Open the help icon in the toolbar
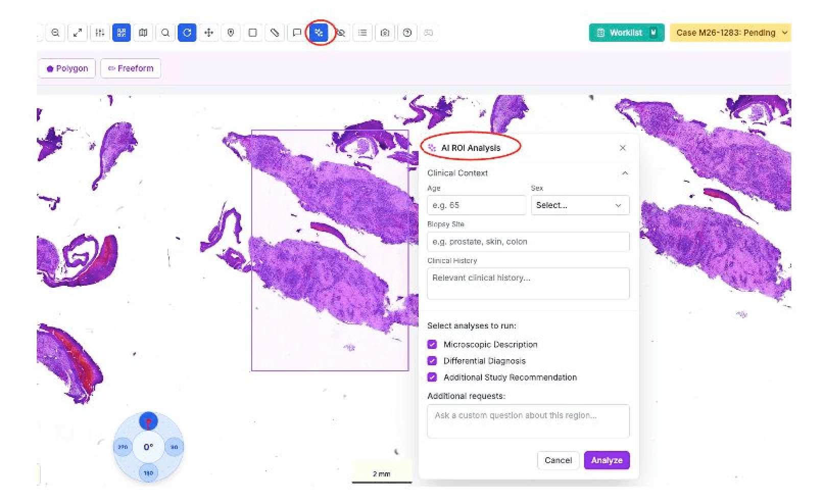Screen dimensions: 823x504 click(407, 33)
